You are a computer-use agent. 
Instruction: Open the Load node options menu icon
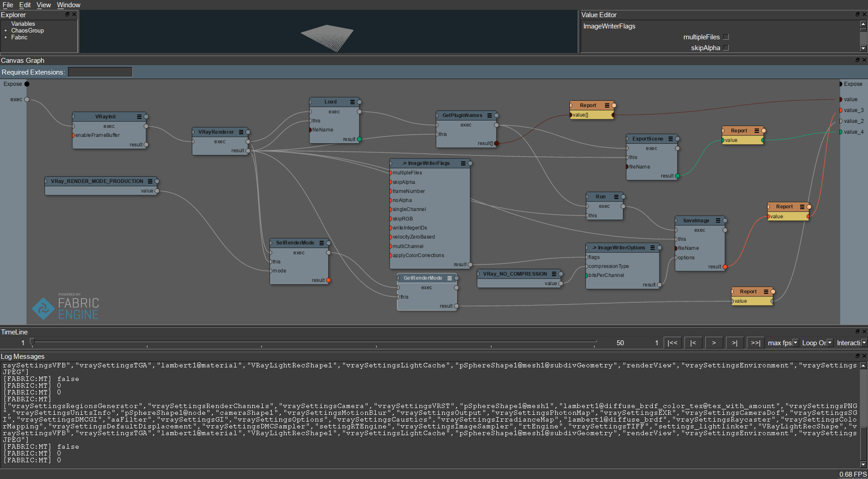coord(353,102)
